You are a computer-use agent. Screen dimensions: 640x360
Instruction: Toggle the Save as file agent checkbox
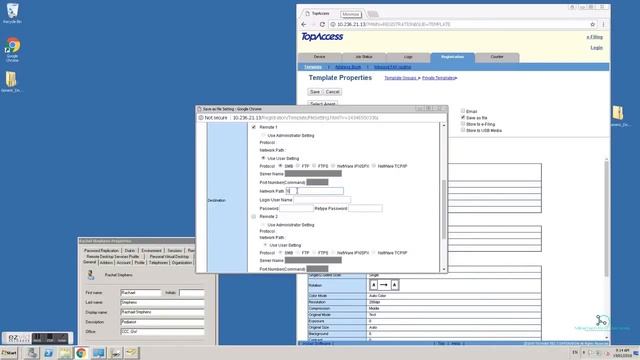[463, 117]
